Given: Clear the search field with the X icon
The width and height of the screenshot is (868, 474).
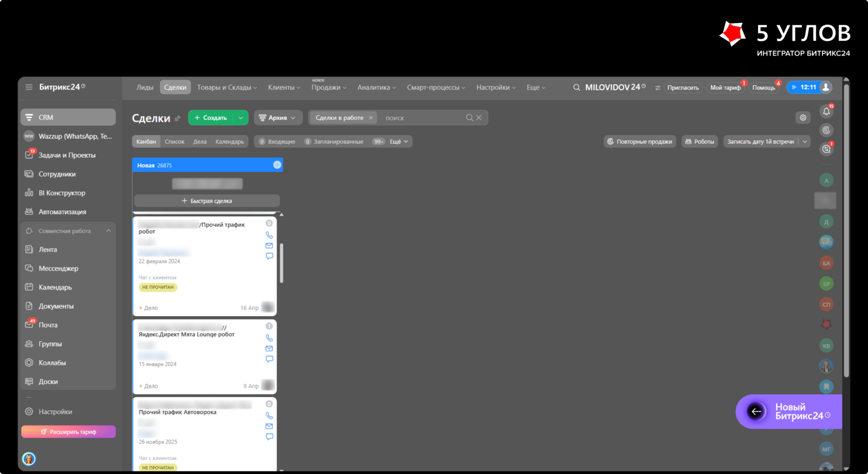Looking at the screenshot, I should click(479, 118).
